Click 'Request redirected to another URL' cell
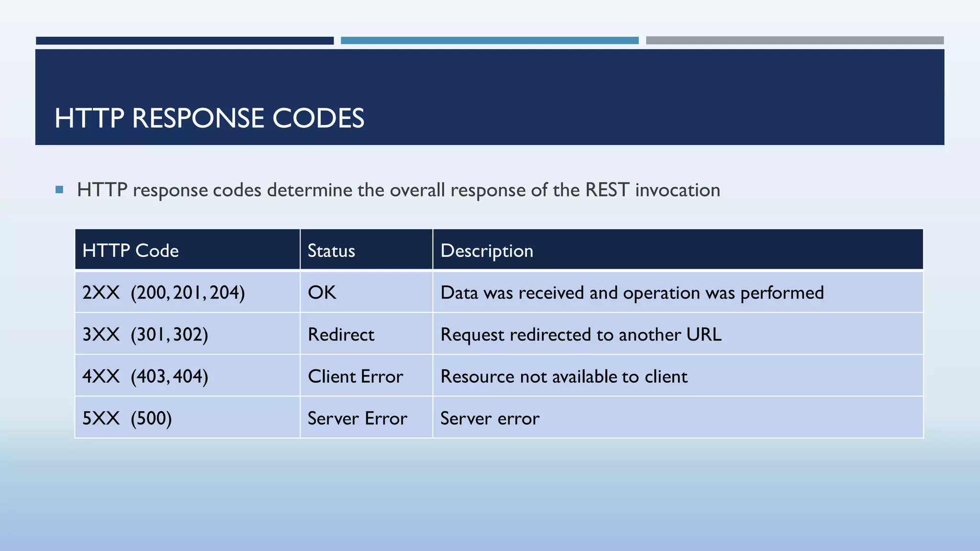This screenshot has width=980, height=551. pos(678,334)
